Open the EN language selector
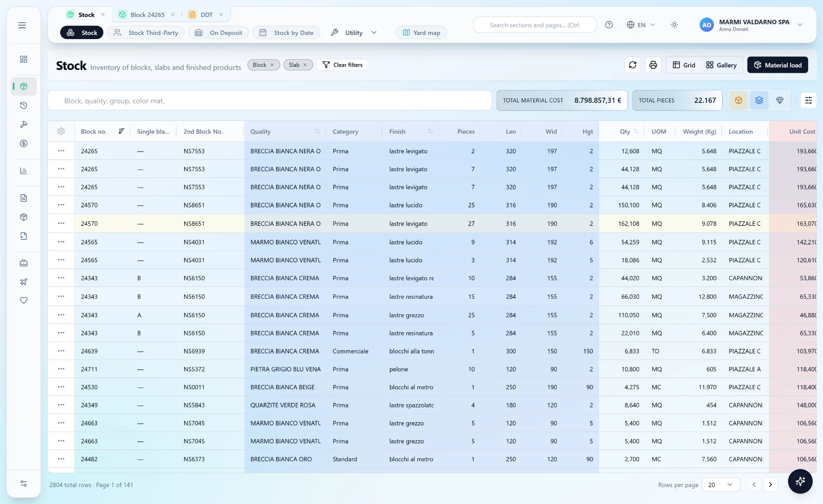Viewport: 823px width, 504px height. pyautogui.click(x=641, y=25)
